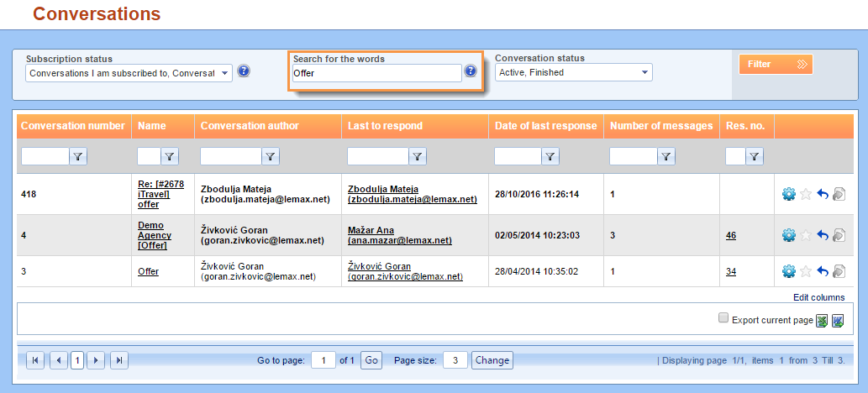Image resolution: width=868 pixels, height=393 pixels.
Task: Open Conversation author column filter menu
Action: coord(270,157)
